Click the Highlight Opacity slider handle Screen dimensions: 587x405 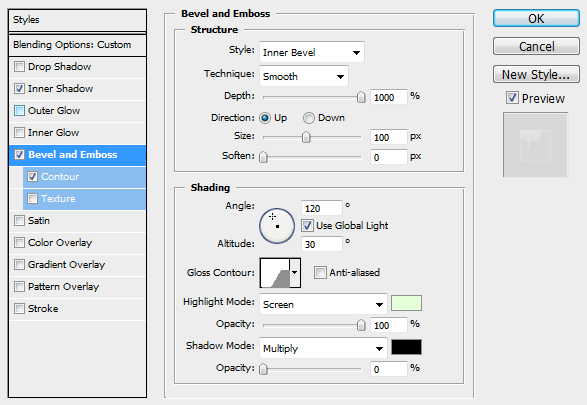361,325
